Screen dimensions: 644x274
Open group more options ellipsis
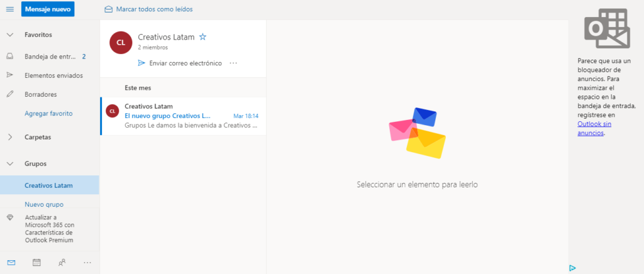tap(234, 63)
